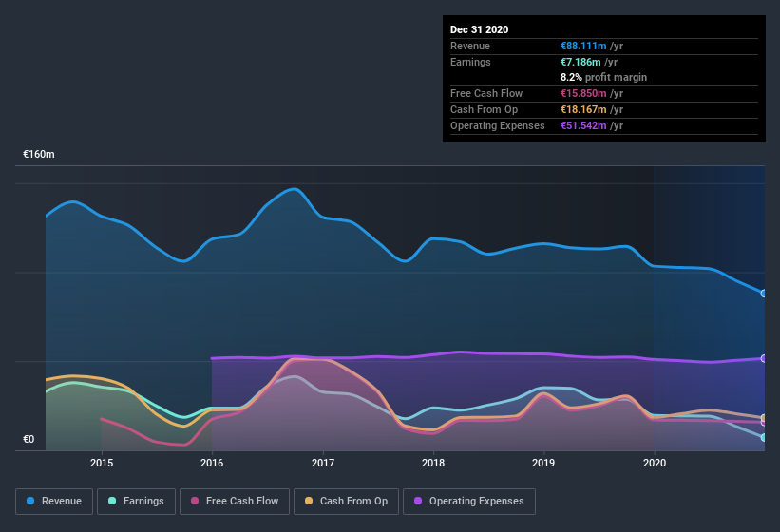This screenshot has height=532, width=780.
Task: Click the 2016 x-axis label
Action: point(212,463)
